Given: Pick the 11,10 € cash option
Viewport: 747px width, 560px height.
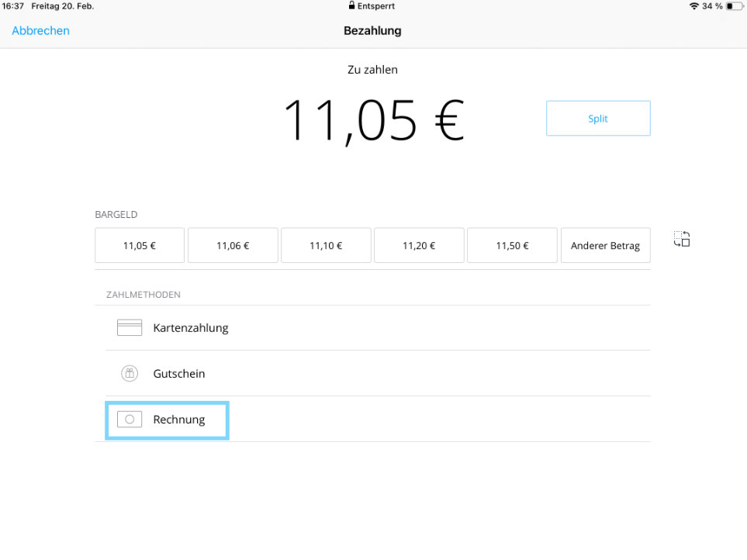Looking at the screenshot, I should click(x=326, y=246).
